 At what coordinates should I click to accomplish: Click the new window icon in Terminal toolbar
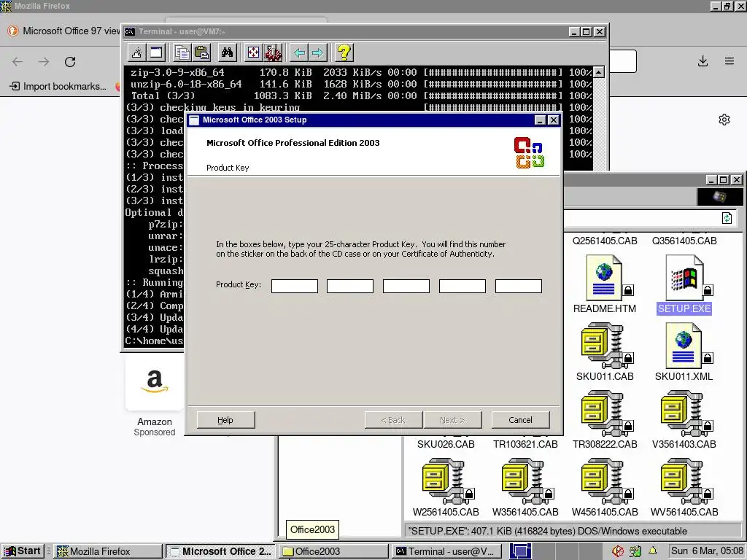pyautogui.click(x=156, y=52)
